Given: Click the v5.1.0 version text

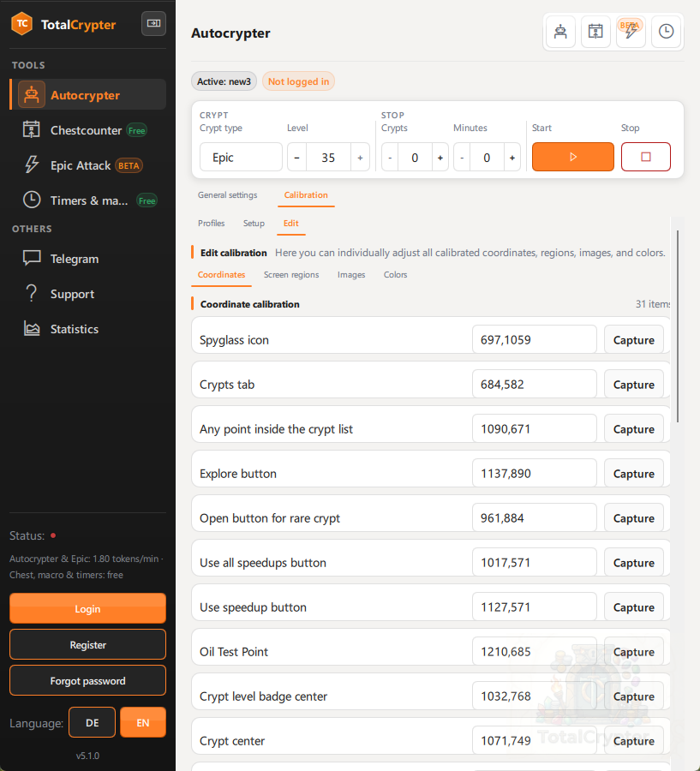Looking at the screenshot, I should pyautogui.click(x=87, y=756).
